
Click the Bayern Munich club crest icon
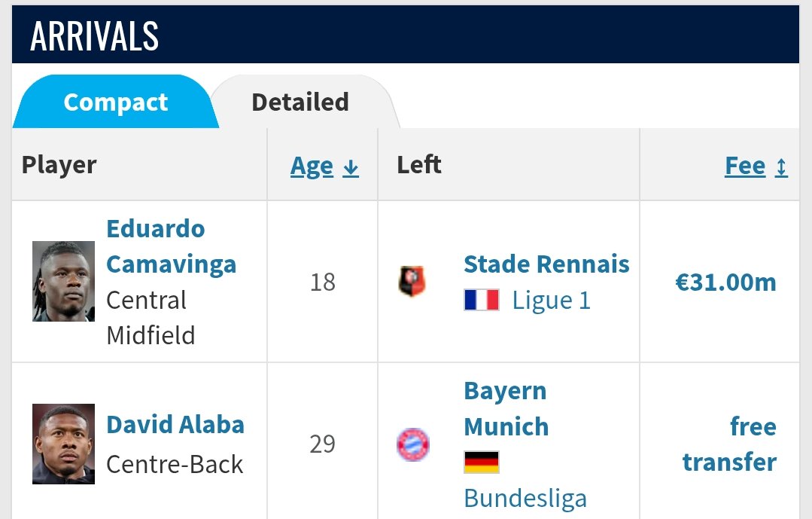[x=412, y=444]
